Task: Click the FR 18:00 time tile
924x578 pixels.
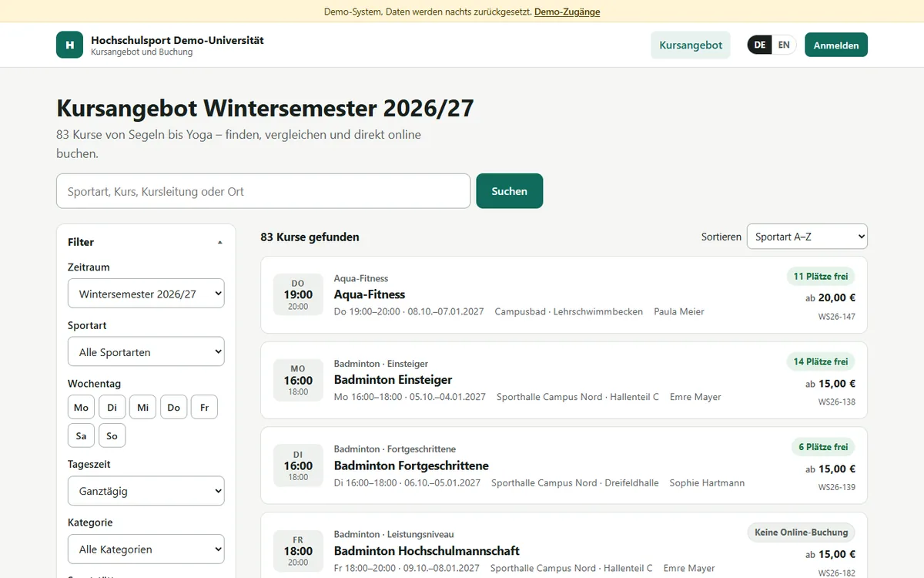Action: point(298,551)
